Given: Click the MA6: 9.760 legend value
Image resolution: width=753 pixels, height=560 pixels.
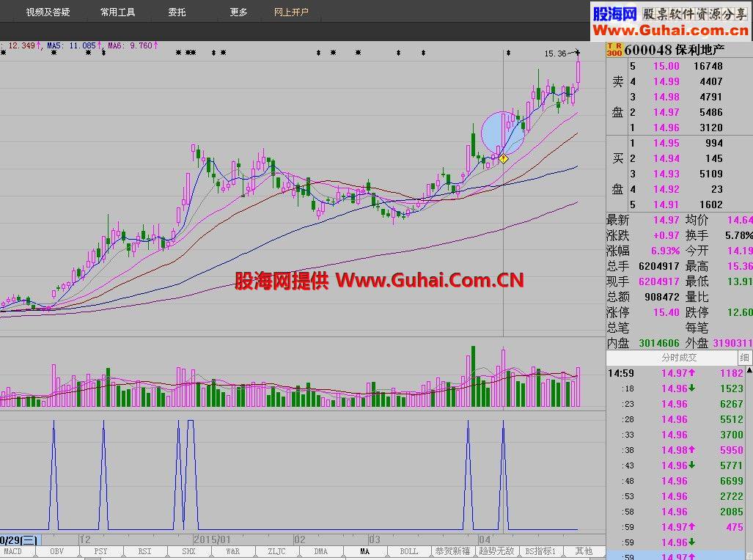Looking at the screenshot, I should tap(133, 45).
